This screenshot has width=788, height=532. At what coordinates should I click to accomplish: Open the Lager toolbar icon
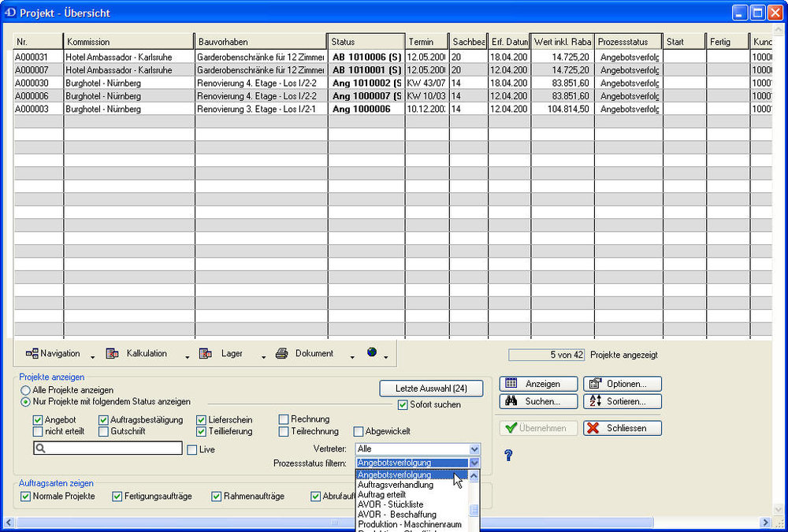click(205, 354)
